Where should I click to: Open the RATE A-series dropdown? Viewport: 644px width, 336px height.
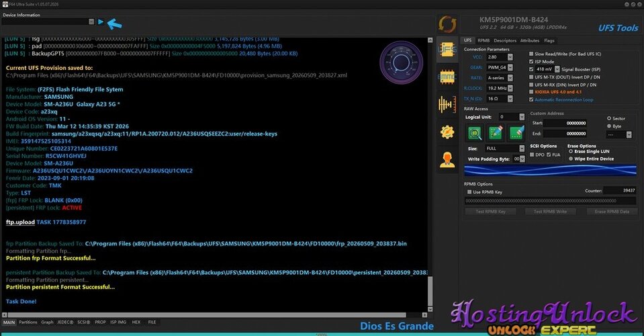[510, 78]
